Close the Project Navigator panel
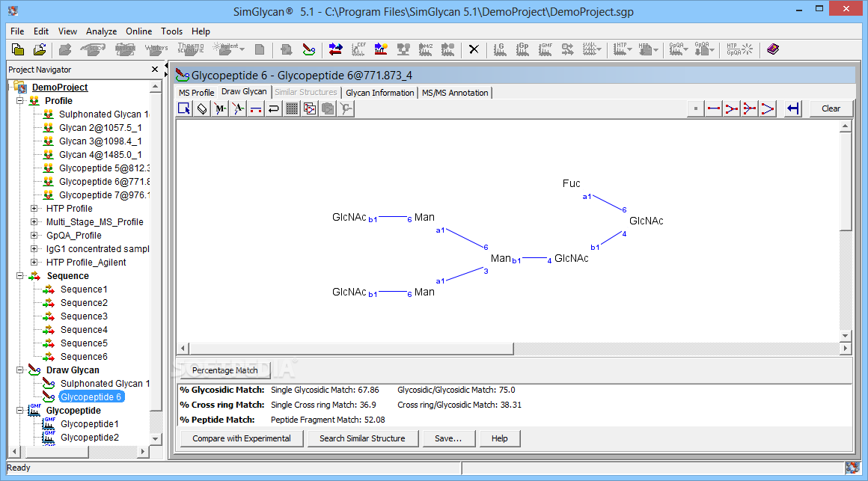 (x=155, y=69)
